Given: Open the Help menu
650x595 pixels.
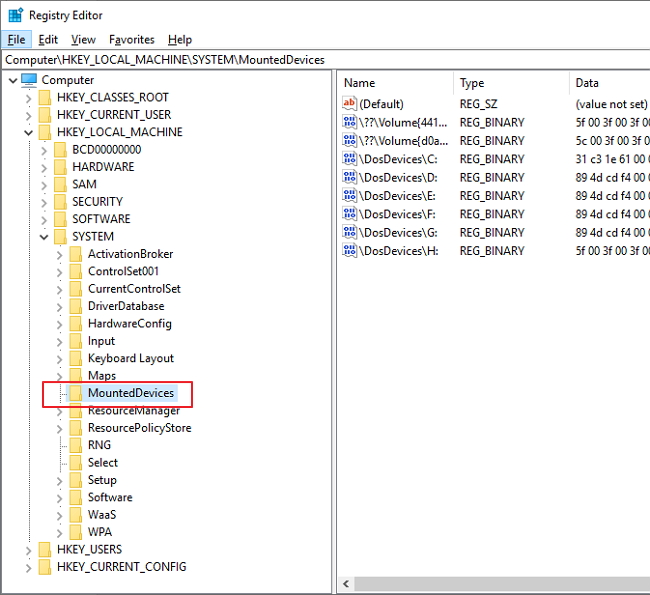Looking at the screenshot, I should tap(180, 40).
